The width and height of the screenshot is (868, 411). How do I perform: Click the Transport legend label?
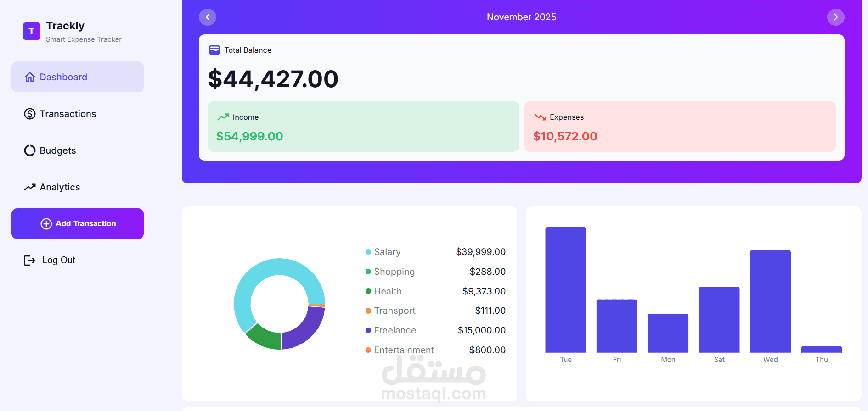(x=395, y=311)
